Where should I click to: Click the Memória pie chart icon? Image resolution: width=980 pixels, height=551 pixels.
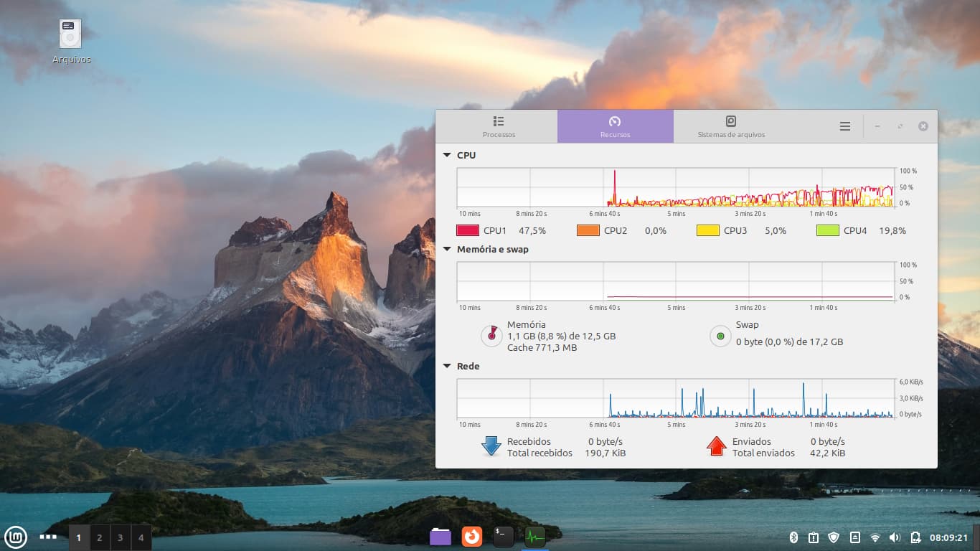pyautogui.click(x=491, y=336)
